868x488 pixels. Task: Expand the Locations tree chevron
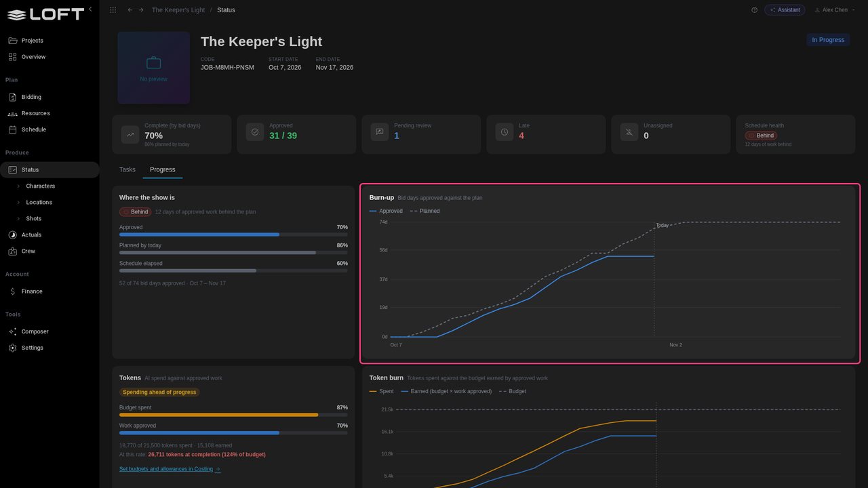pyautogui.click(x=18, y=202)
